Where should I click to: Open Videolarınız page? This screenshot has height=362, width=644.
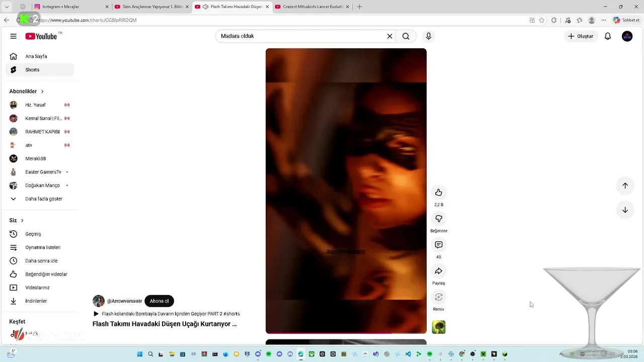click(x=39, y=288)
